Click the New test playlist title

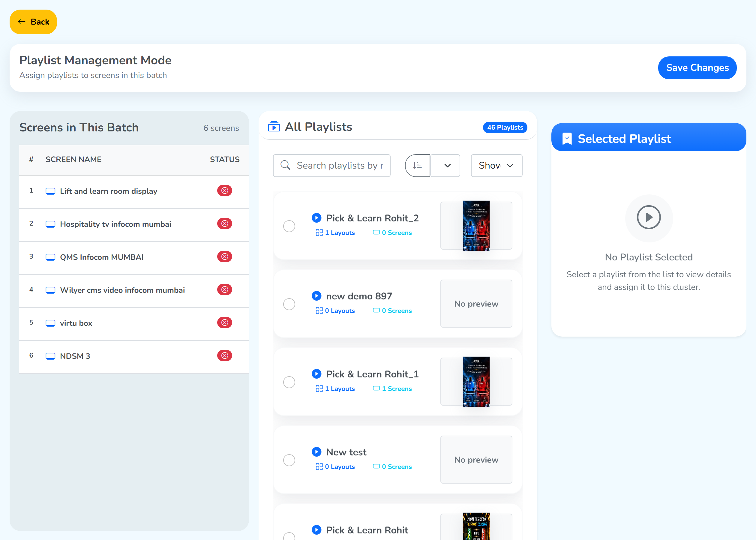point(346,452)
